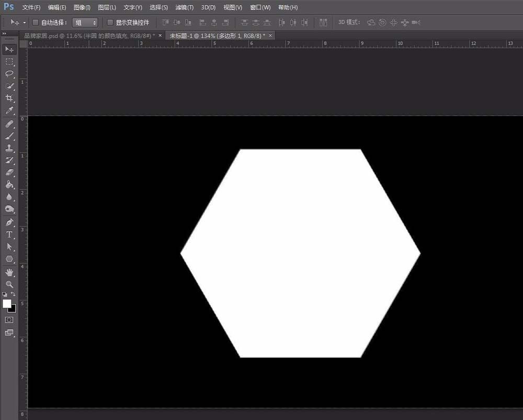523x420 pixels.
Task: Toggle the 显示变换控件 checkbox
Action: tap(110, 22)
